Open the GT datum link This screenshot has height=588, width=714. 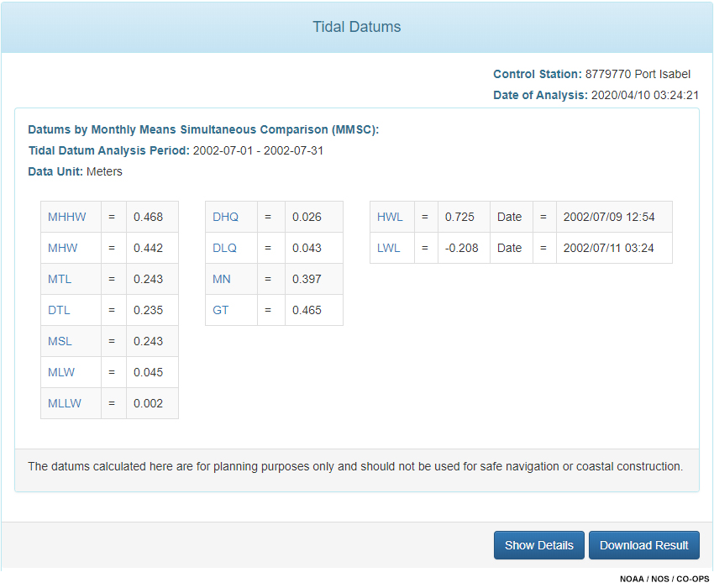pyautogui.click(x=220, y=310)
